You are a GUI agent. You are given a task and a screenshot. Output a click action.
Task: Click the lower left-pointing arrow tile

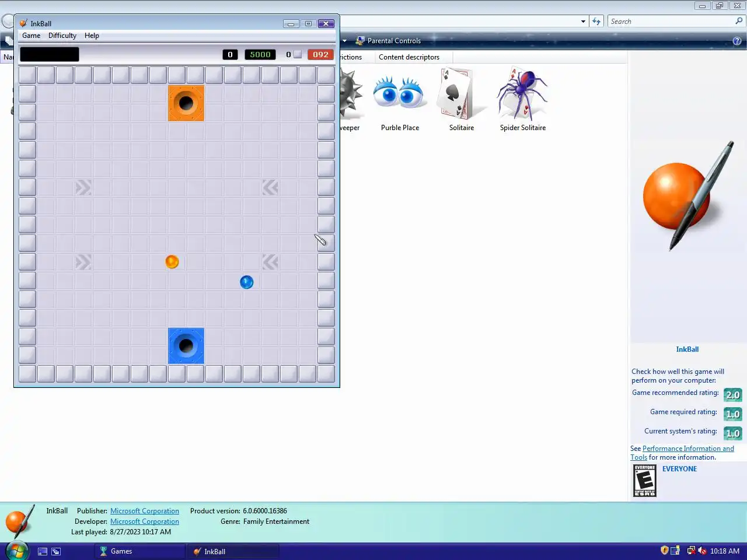tap(270, 262)
